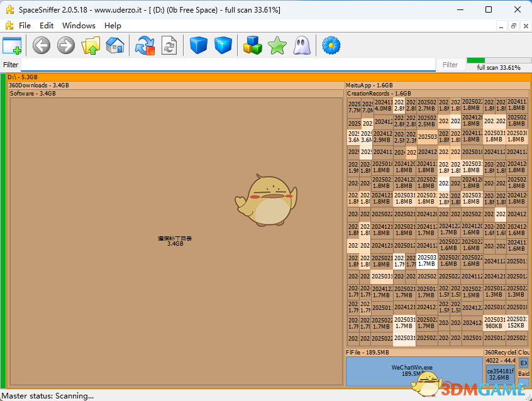The width and height of the screenshot is (532, 401).
Task: Open configuration via the flower icon
Action: [x=330, y=45]
